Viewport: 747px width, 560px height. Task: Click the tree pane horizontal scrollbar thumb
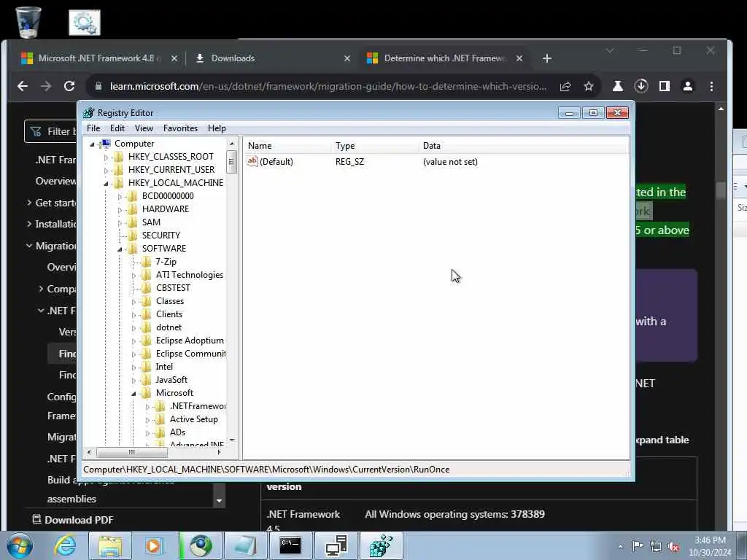click(131, 452)
